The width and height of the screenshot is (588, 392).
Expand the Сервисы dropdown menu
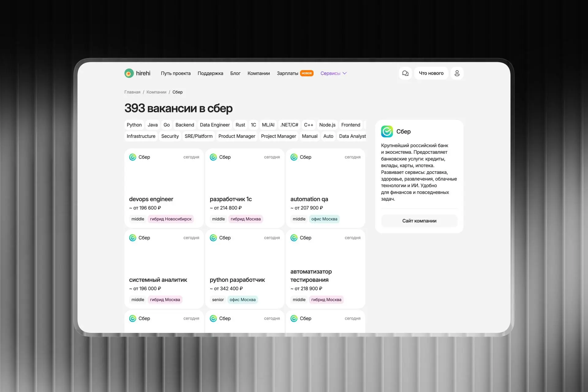pos(334,73)
